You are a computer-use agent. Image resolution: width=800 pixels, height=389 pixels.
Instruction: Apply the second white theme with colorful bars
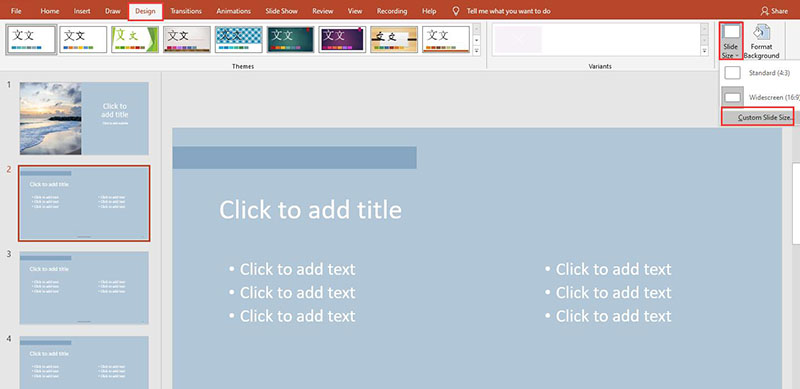point(83,39)
